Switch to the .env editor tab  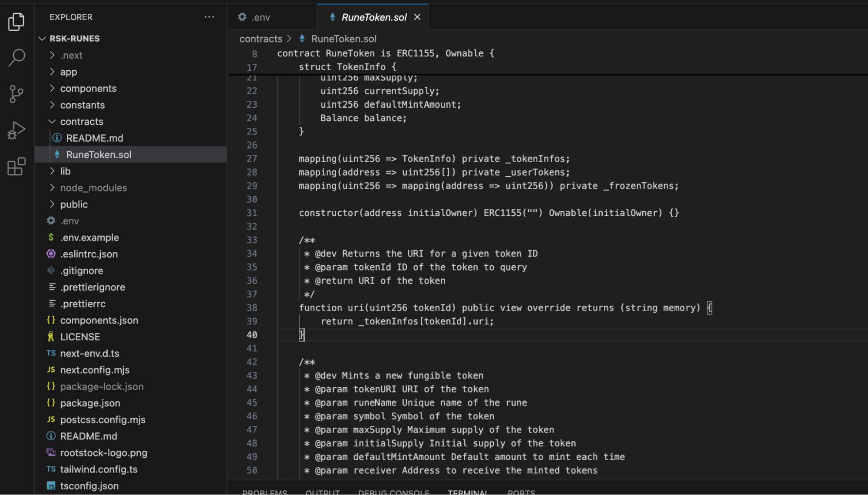[x=261, y=17]
